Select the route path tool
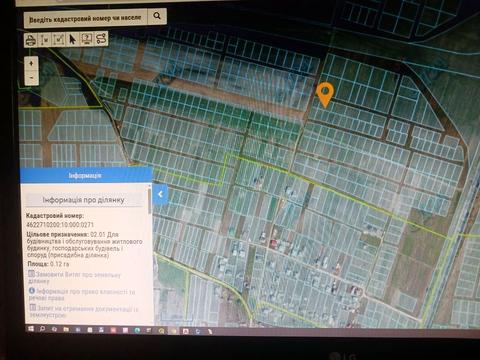Viewport: 480px width, 360px height. (101, 38)
